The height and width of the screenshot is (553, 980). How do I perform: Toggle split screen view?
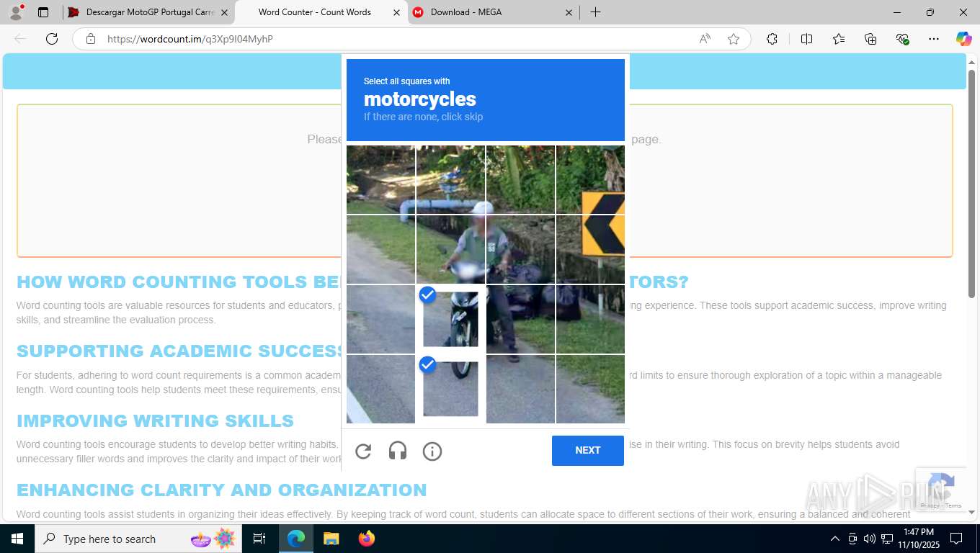tap(806, 39)
